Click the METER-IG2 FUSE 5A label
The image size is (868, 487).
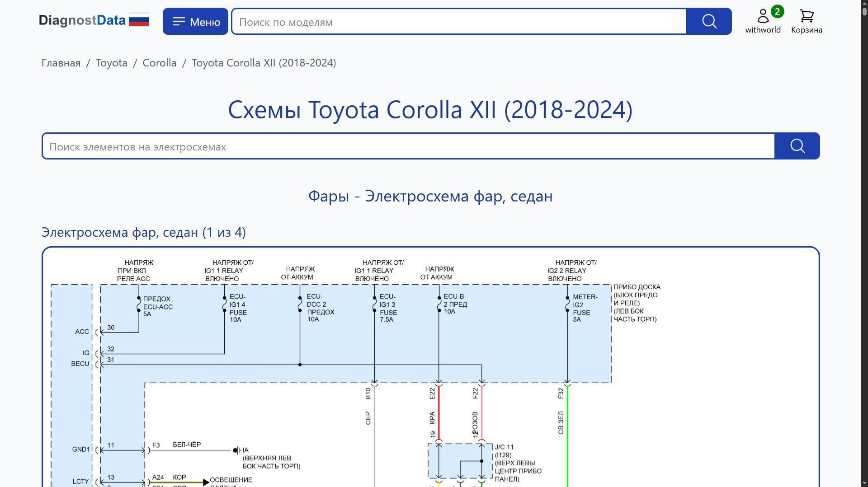(x=585, y=308)
